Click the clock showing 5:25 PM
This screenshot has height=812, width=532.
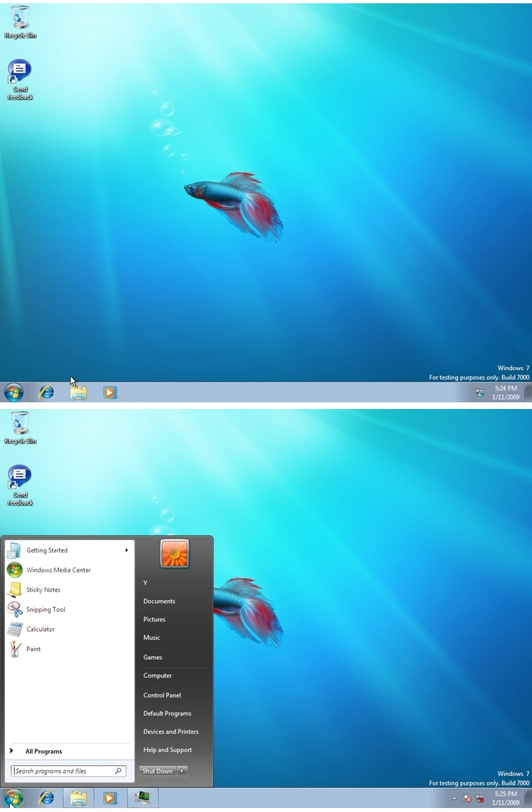tap(506, 798)
